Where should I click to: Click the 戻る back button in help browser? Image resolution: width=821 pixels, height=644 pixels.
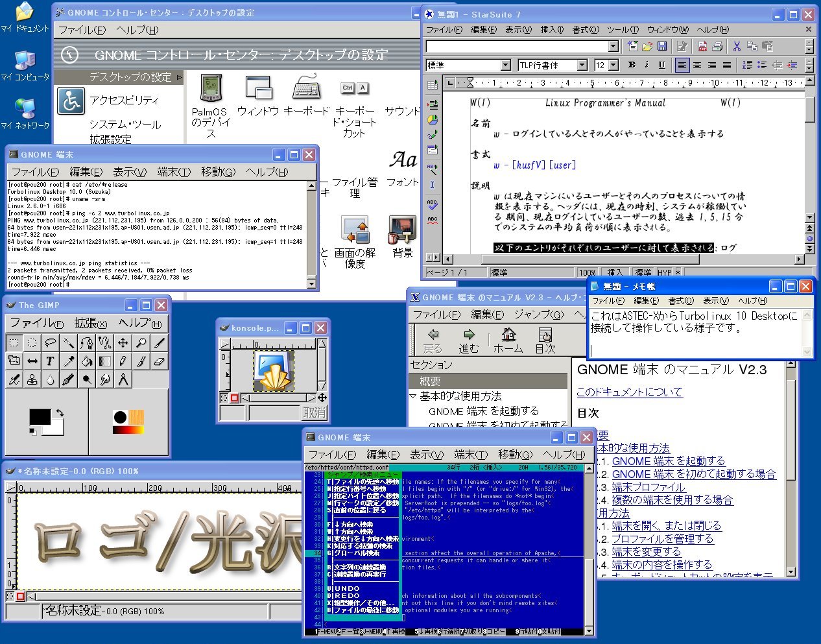tap(433, 340)
